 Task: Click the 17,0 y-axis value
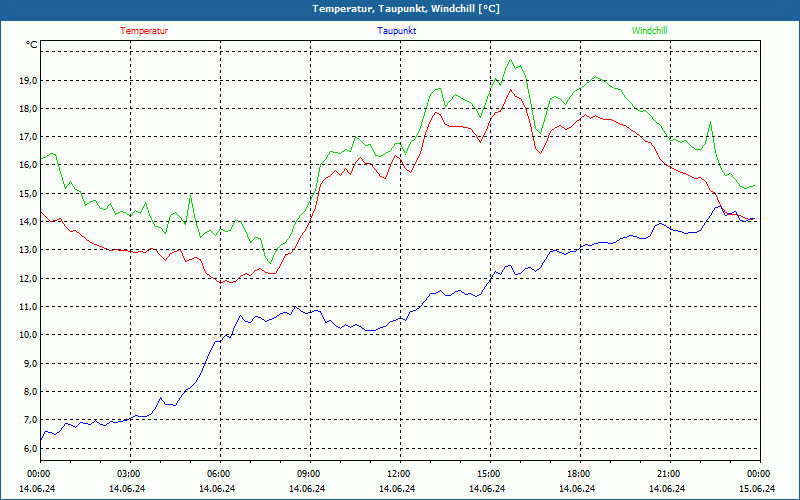(x=28, y=136)
